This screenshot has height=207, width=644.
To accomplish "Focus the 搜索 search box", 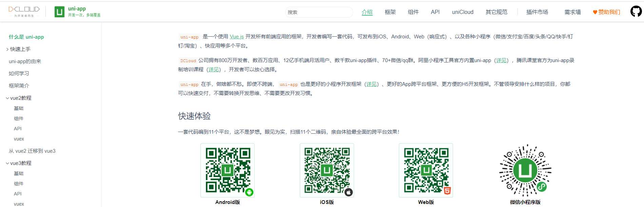I will 319,12.
